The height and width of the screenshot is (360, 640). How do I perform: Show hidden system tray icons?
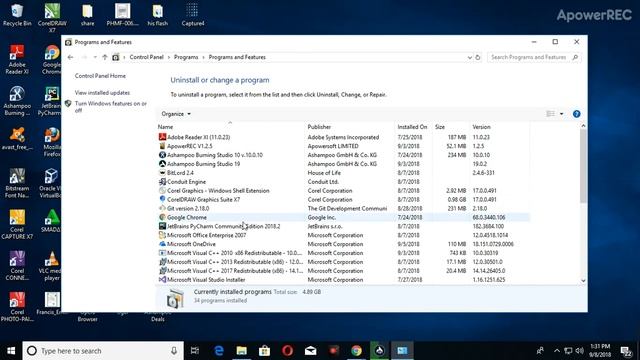[557, 351]
